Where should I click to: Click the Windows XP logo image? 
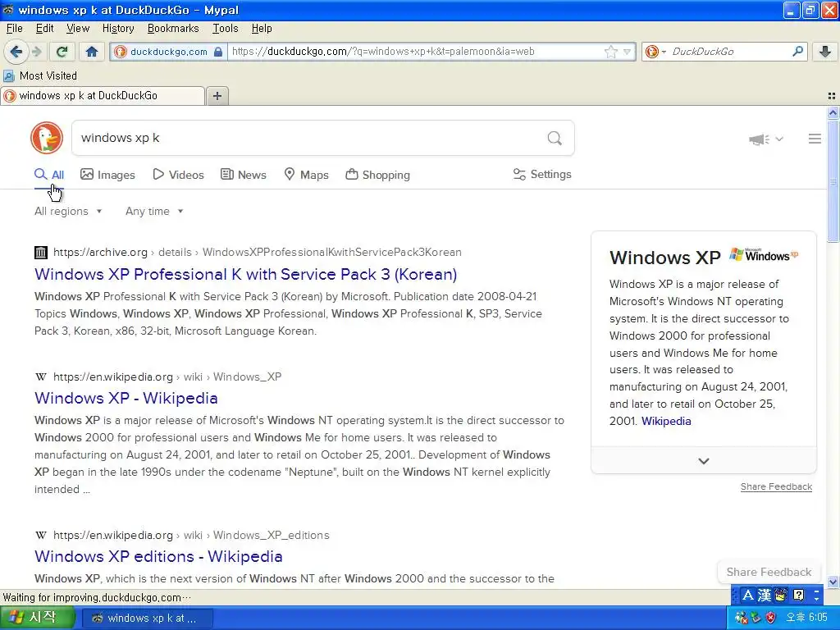[x=764, y=254]
